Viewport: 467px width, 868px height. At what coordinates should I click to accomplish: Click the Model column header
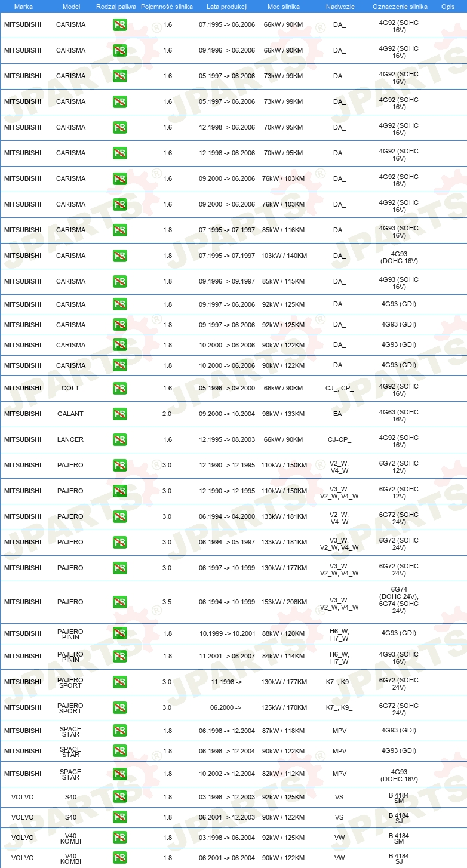70,7
